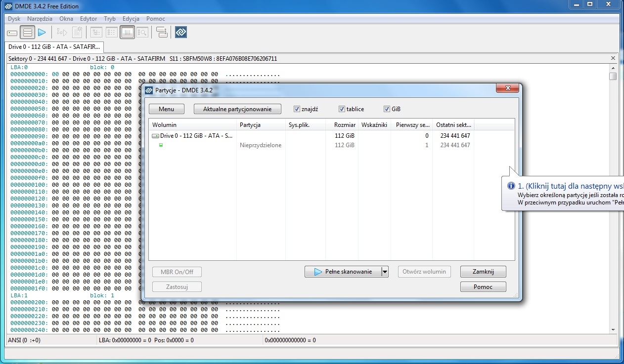Click the active hex editor view icon
624x364 pixels.
tap(127, 33)
